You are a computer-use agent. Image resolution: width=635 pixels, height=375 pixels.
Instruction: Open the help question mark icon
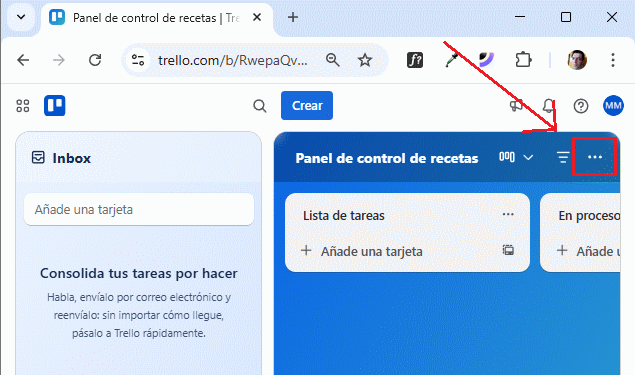click(x=581, y=106)
